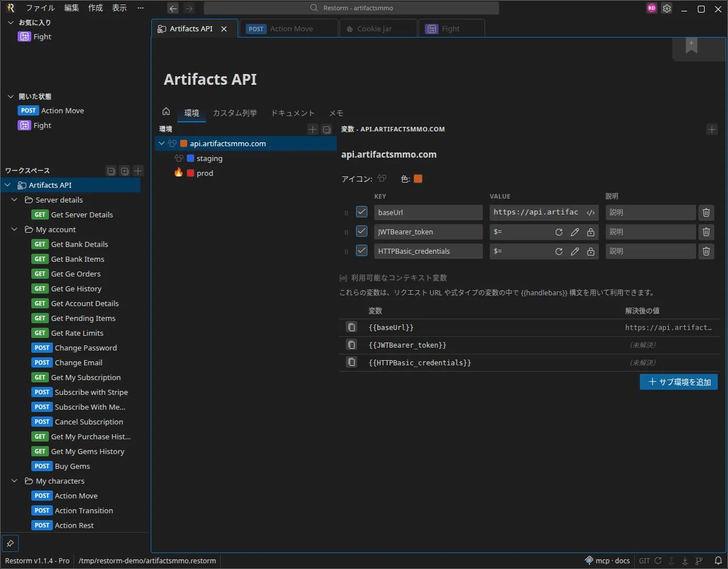This screenshot has width=728, height=569.
Task: Switch to the Cookie jar tab
Action: (378, 29)
